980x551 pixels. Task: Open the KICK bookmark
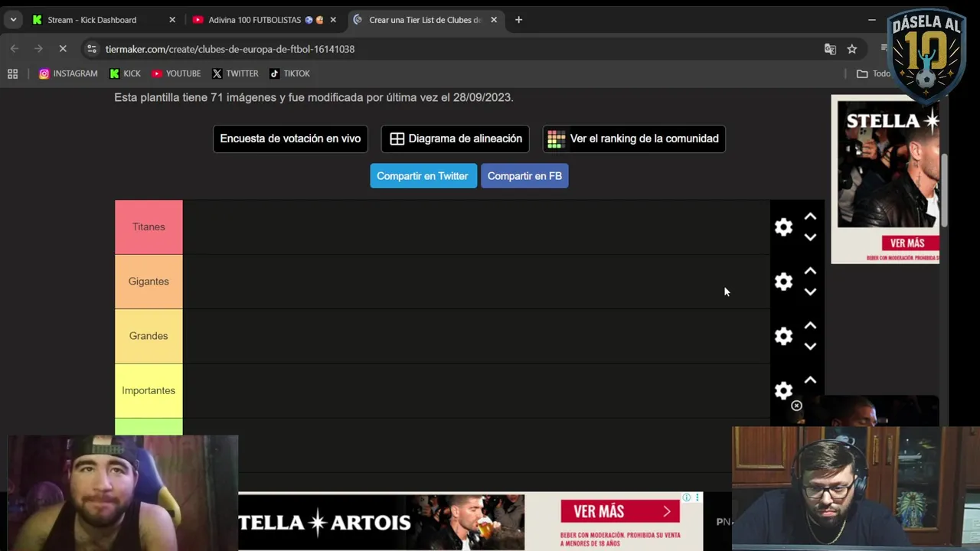125,73
